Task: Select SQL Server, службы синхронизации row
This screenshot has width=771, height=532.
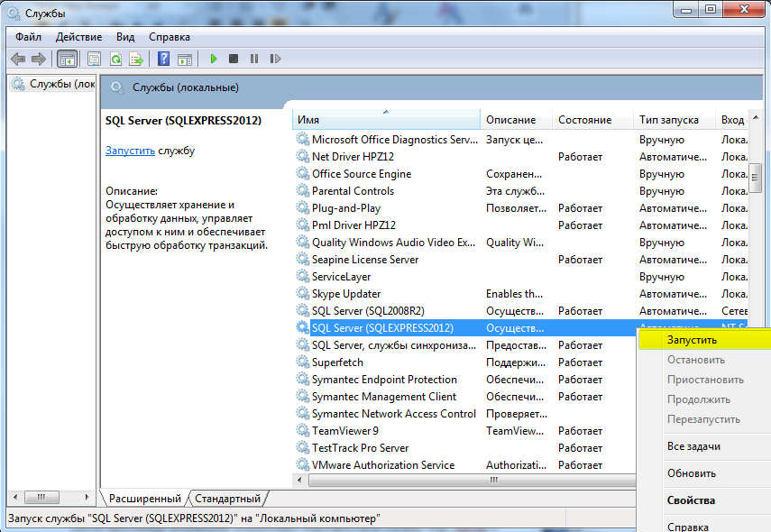Action: [465, 345]
